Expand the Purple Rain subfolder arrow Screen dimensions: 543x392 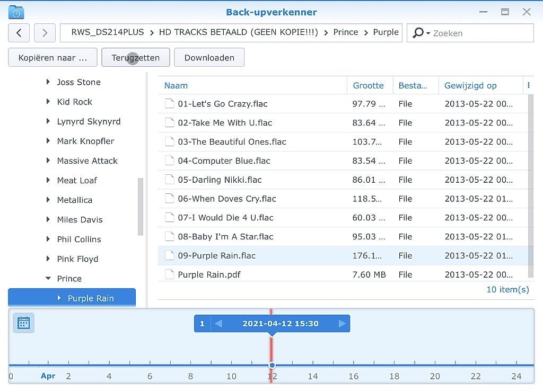pos(59,298)
